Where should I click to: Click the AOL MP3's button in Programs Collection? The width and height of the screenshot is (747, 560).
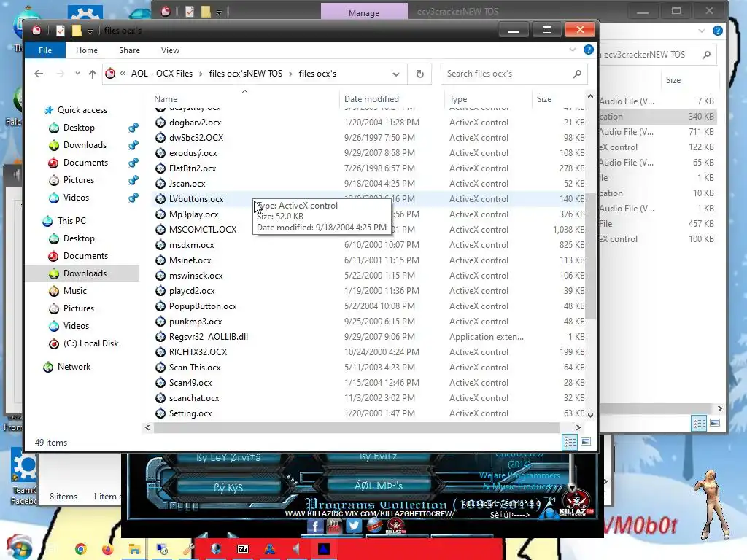pos(379,486)
